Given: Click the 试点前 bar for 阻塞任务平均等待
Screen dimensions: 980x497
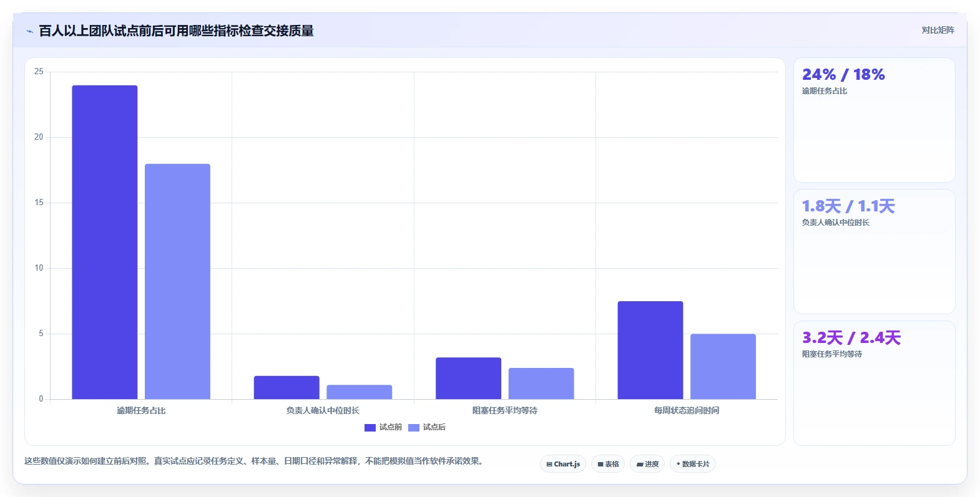Looking at the screenshot, I should click(x=468, y=378).
